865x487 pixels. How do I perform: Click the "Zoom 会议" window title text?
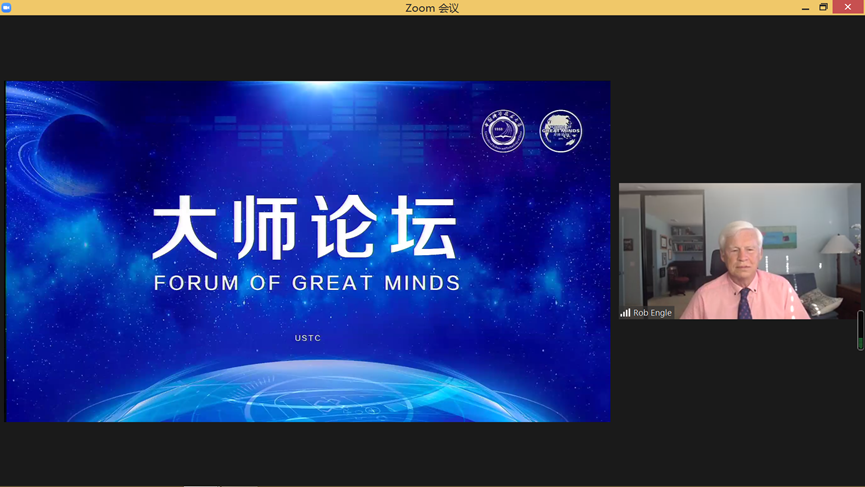432,8
